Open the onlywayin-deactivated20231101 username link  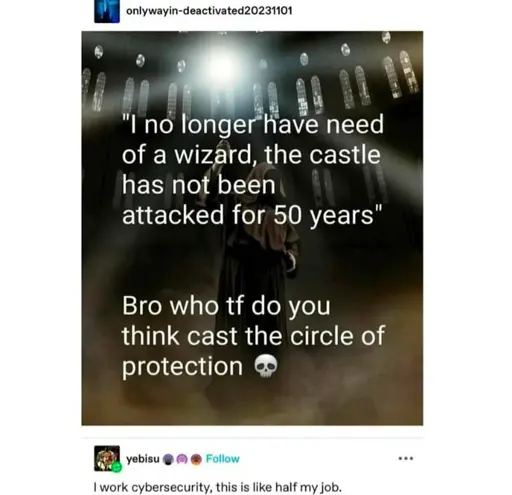pyautogui.click(x=209, y=11)
